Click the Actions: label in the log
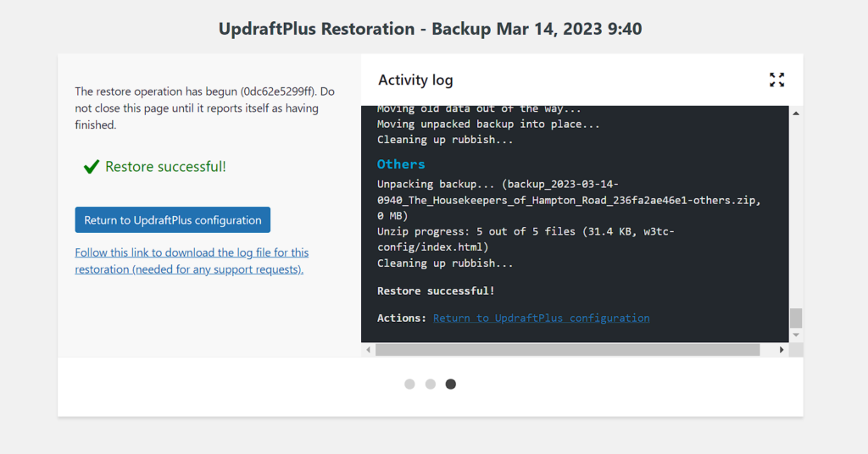 [x=402, y=318]
